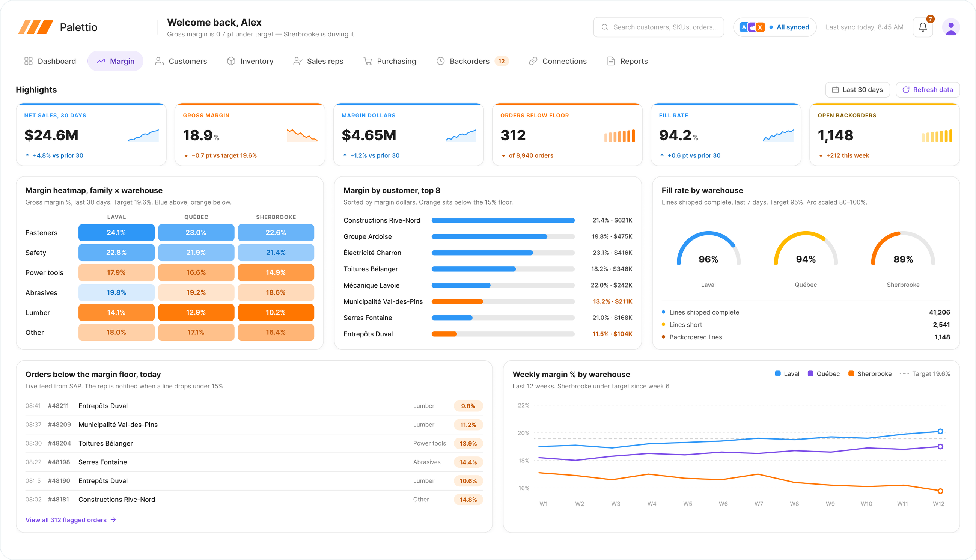Click the Margin trend icon

pyautogui.click(x=101, y=61)
